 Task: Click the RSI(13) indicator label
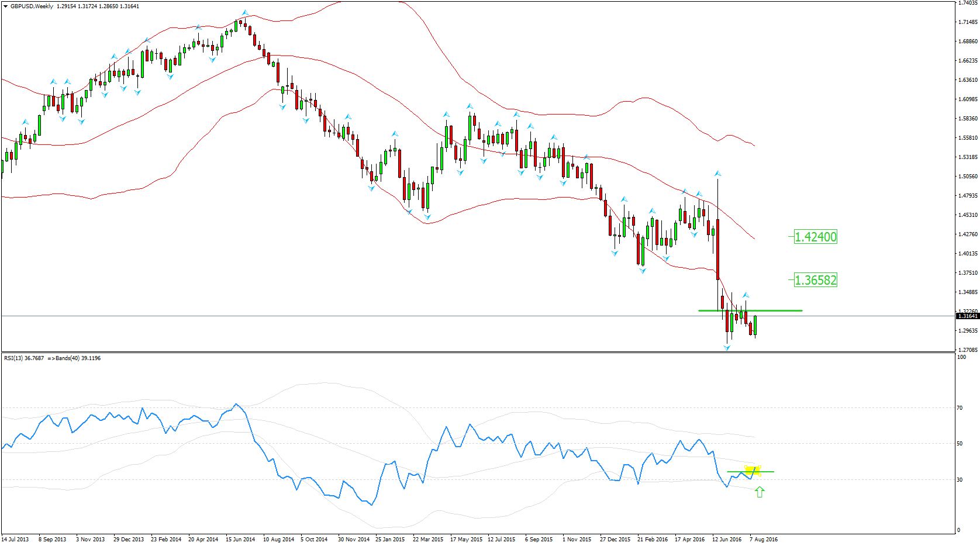pyautogui.click(x=23, y=358)
